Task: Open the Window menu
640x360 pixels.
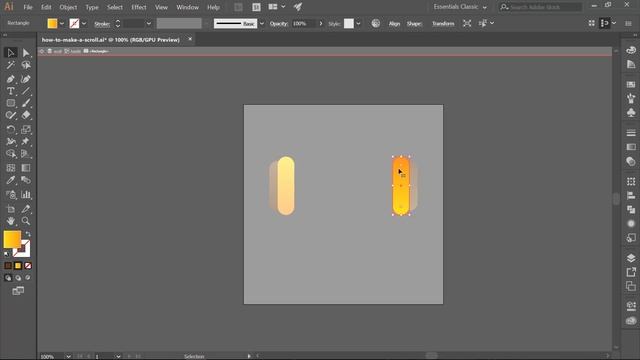Action: pyautogui.click(x=188, y=7)
